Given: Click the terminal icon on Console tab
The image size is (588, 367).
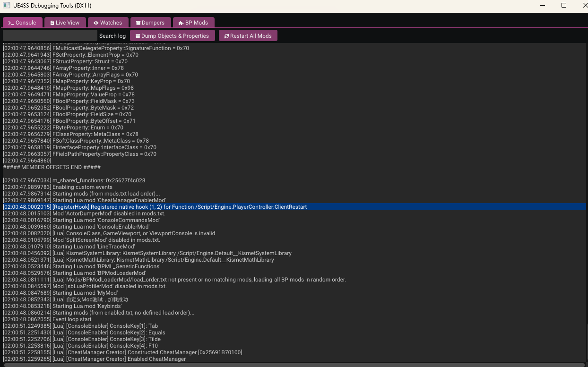Looking at the screenshot, I should [x=11, y=23].
